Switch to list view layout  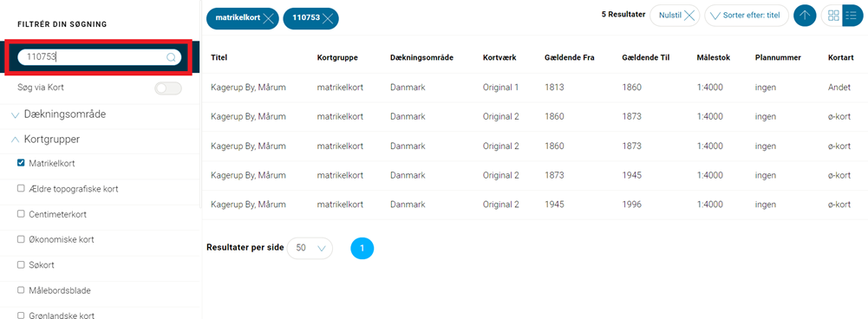[x=852, y=16]
